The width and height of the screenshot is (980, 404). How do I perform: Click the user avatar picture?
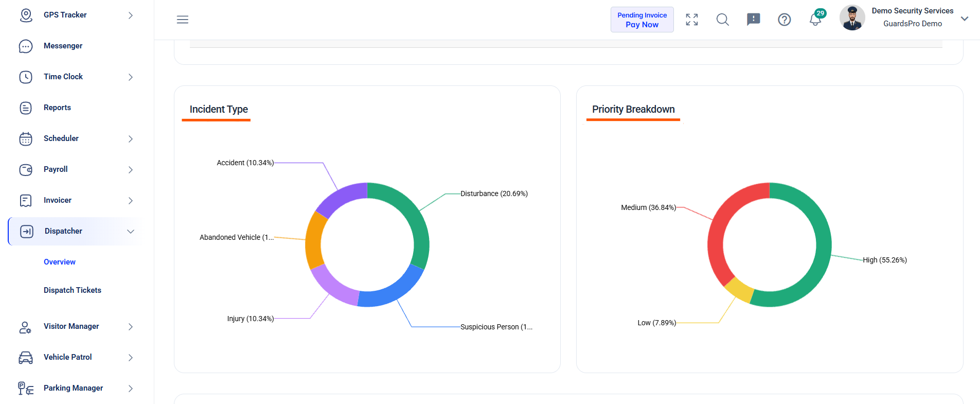[852, 18]
